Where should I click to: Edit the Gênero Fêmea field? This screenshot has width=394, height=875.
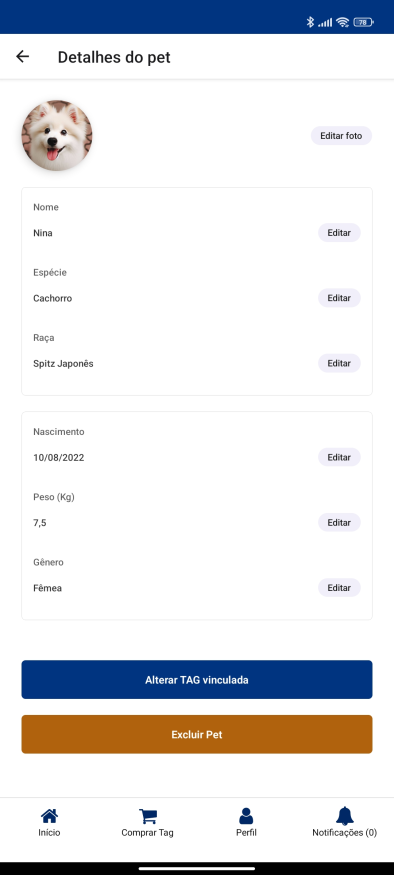[339, 588]
